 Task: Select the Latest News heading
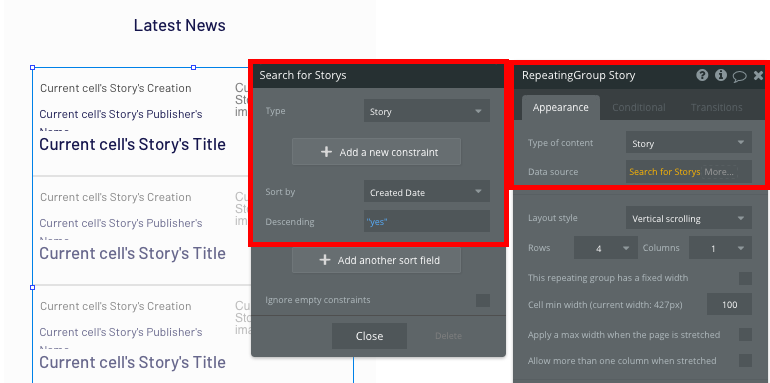tap(180, 25)
